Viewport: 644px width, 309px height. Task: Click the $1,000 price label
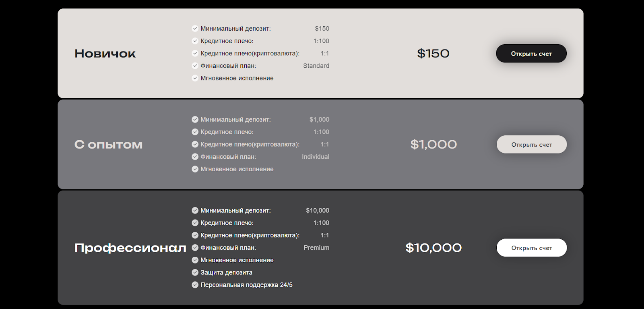point(433,145)
